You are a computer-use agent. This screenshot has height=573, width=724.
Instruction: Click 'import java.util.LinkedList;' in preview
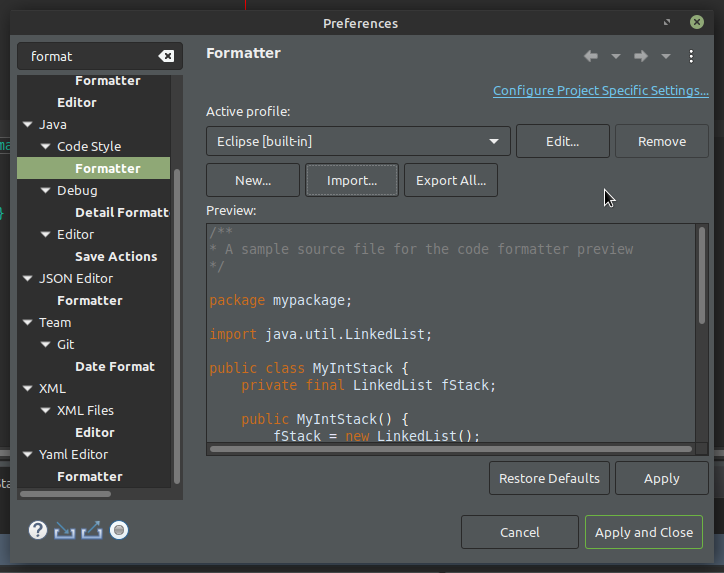[x=320, y=334]
